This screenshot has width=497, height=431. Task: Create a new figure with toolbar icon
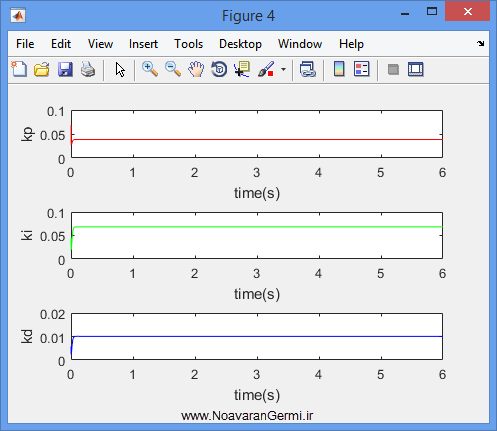(19, 69)
